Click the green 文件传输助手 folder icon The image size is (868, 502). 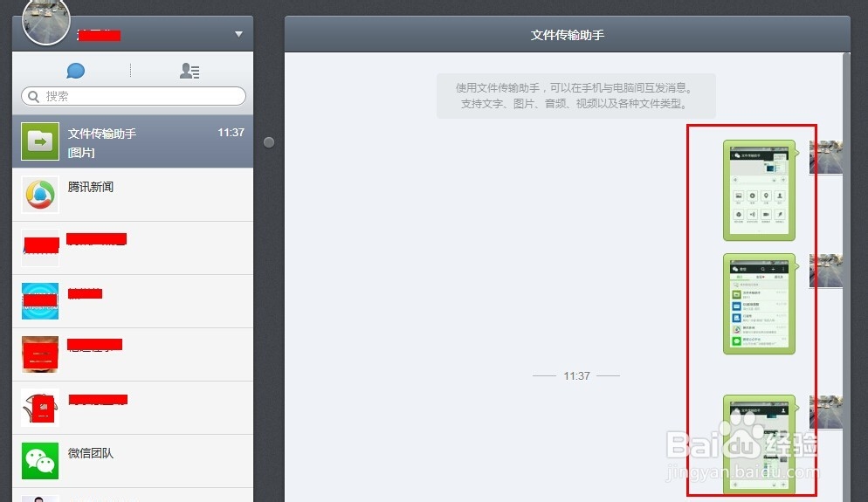[x=40, y=141]
